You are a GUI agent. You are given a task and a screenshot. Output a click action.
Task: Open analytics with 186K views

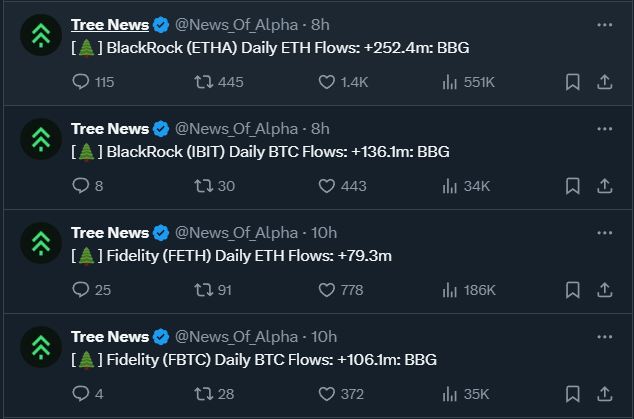click(x=469, y=290)
